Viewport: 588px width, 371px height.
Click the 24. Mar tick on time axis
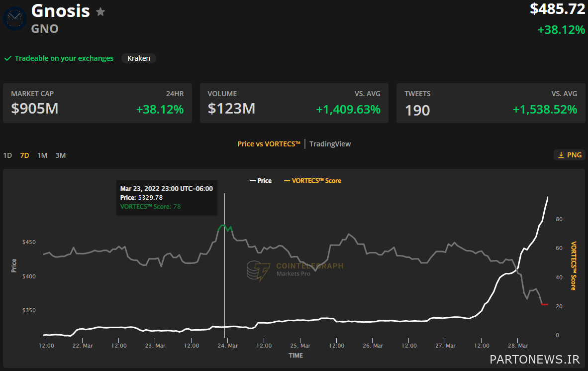coord(228,346)
